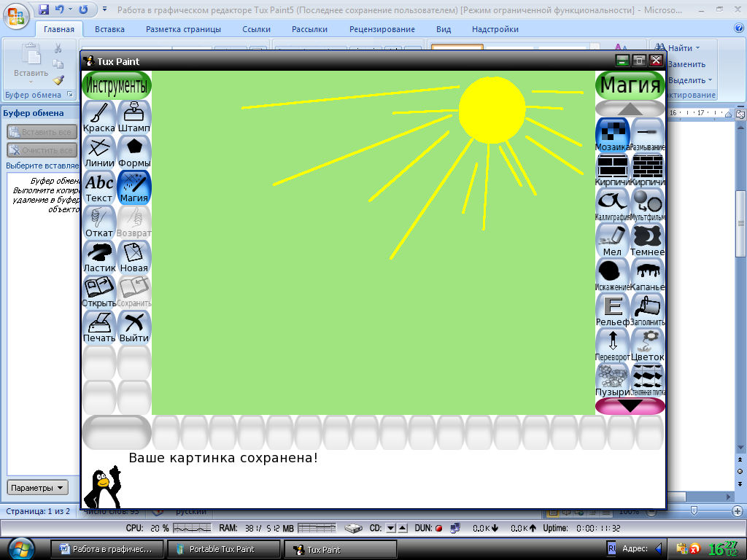The height and width of the screenshot is (560, 747).
Task: Choose the Пузыри bubbles effect
Action: click(x=613, y=381)
